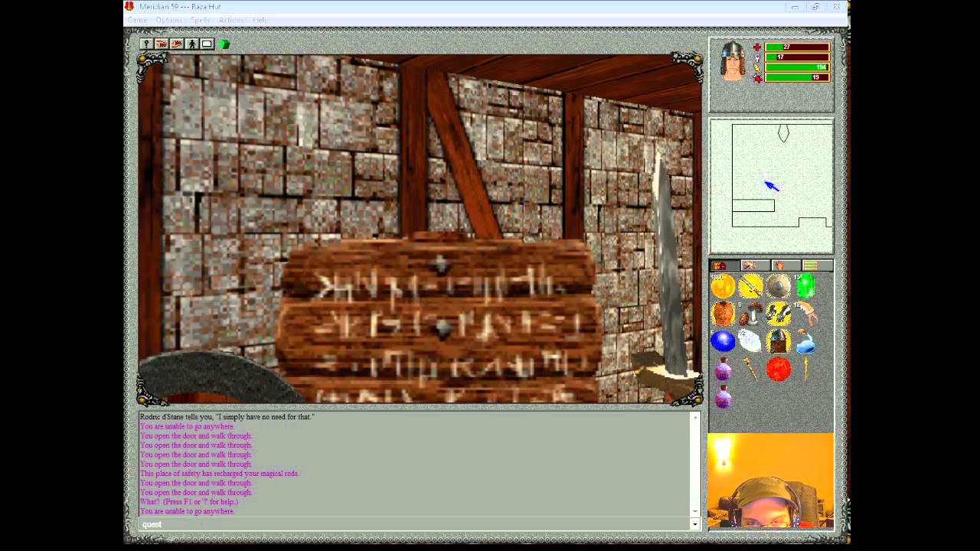Click "This place of safety has recharged" message
The image size is (980, 551).
220,474
